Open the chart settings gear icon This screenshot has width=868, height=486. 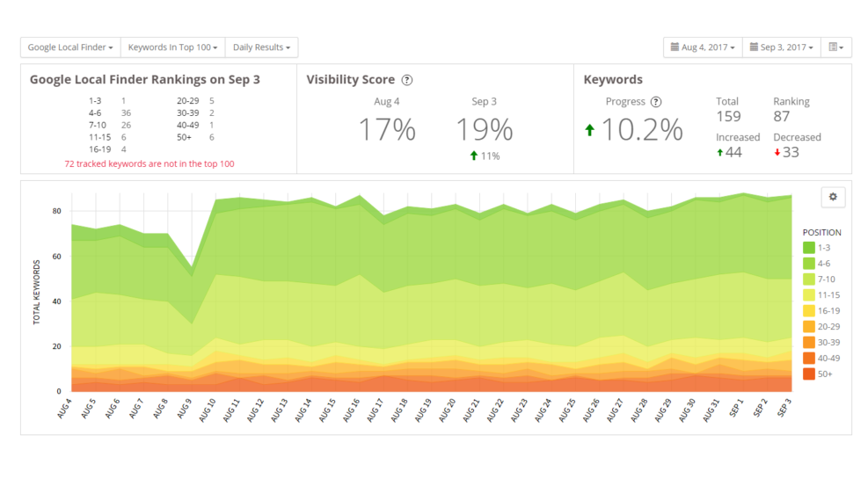(x=833, y=198)
